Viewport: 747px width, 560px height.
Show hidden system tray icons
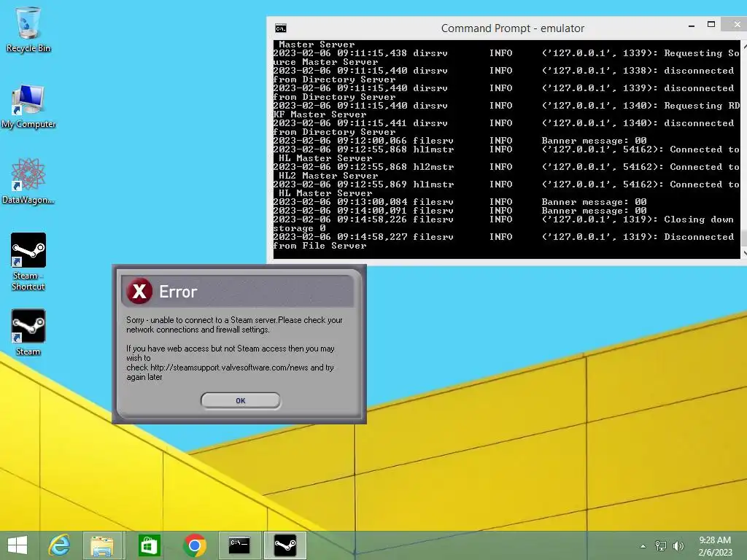[x=643, y=546]
